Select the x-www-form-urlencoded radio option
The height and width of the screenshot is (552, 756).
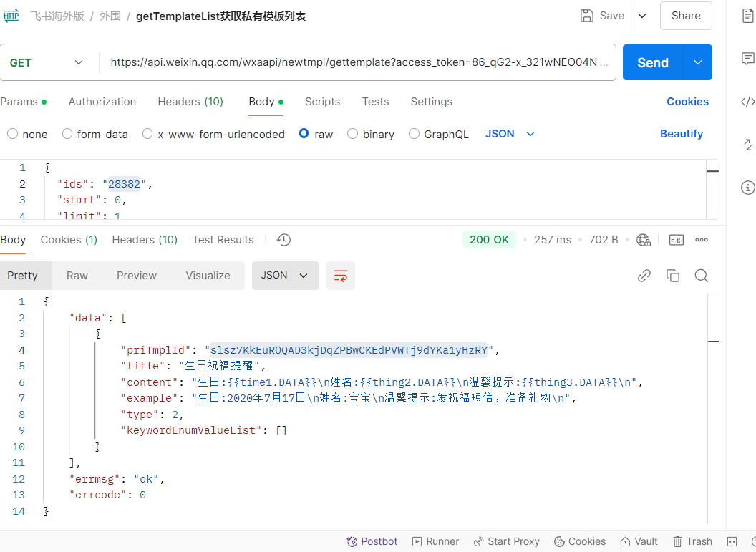click(x=147, y=134)
